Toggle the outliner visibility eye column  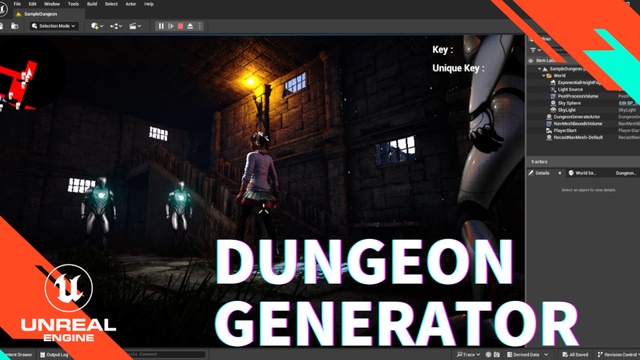coord(531,60)
